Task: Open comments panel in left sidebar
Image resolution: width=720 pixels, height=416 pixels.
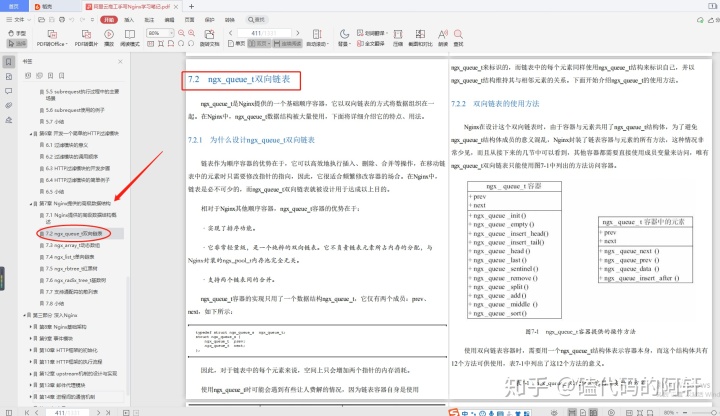Action: [x=9, y=91]
